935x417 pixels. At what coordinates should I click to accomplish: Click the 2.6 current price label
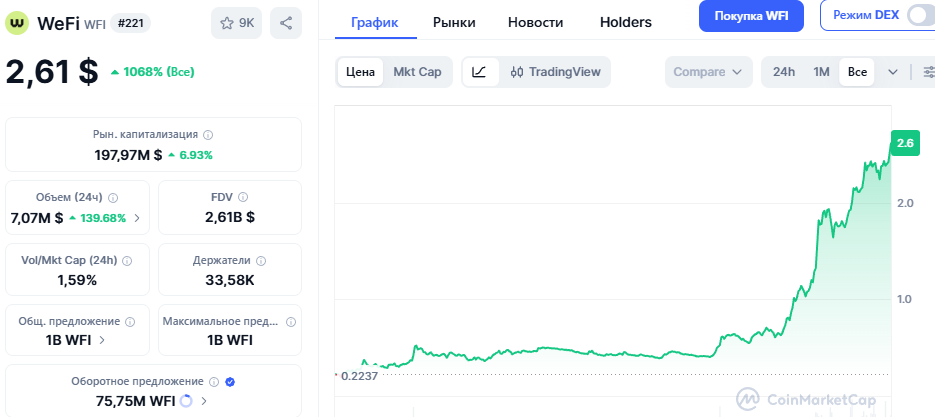(x=905, y=143)
